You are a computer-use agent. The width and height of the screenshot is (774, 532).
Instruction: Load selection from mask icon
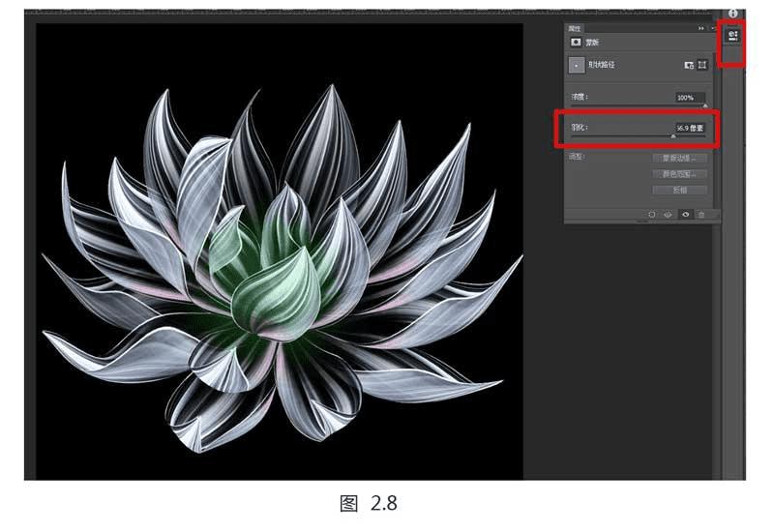point(651,215)
